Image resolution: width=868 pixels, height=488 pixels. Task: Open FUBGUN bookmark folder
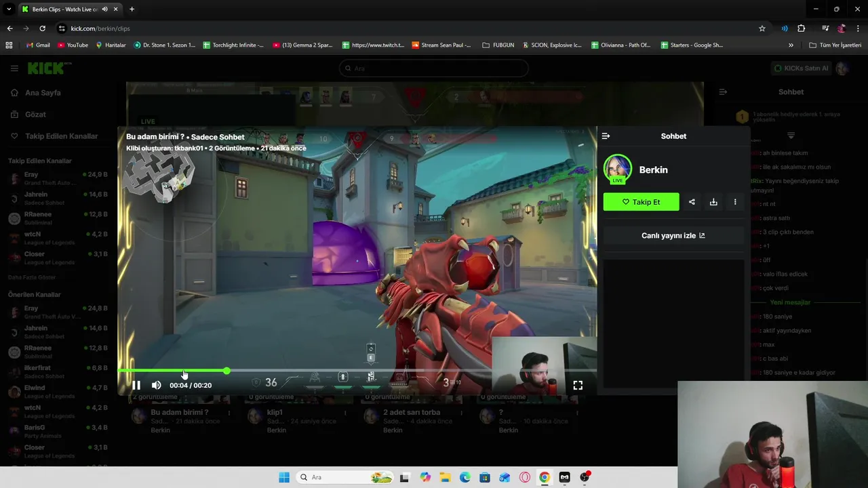[x=498, y=45]
